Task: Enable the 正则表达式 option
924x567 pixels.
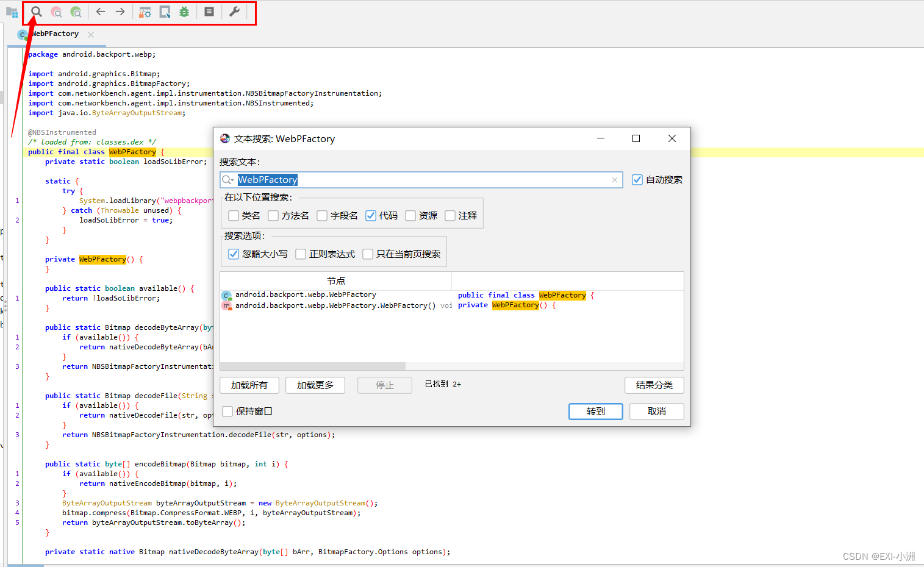Action: (301, 254)
